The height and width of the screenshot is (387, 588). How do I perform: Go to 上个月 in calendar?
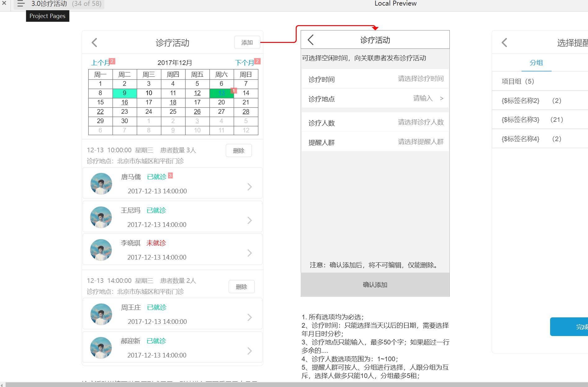point(100,63)
